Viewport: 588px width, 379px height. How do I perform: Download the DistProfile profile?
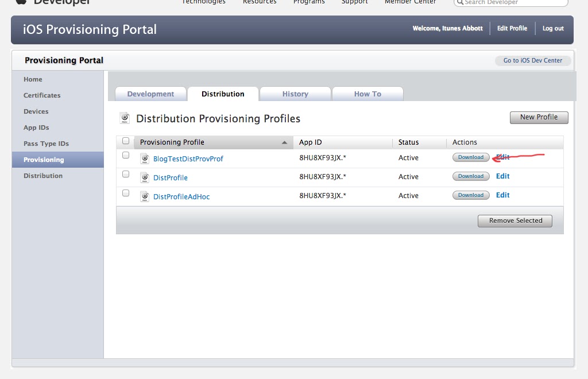(471, 176)
